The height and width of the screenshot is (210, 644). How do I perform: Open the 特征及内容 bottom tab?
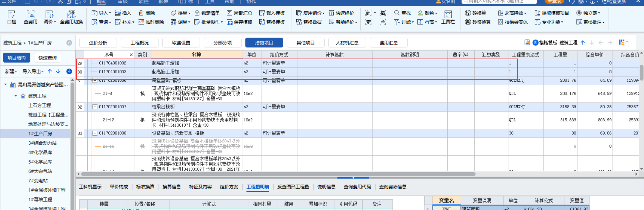coord(200,187)
